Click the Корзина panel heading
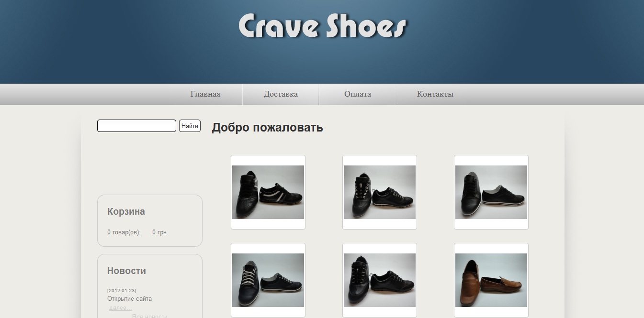Viewport: 644px width, 318px height. coord(126,211)
